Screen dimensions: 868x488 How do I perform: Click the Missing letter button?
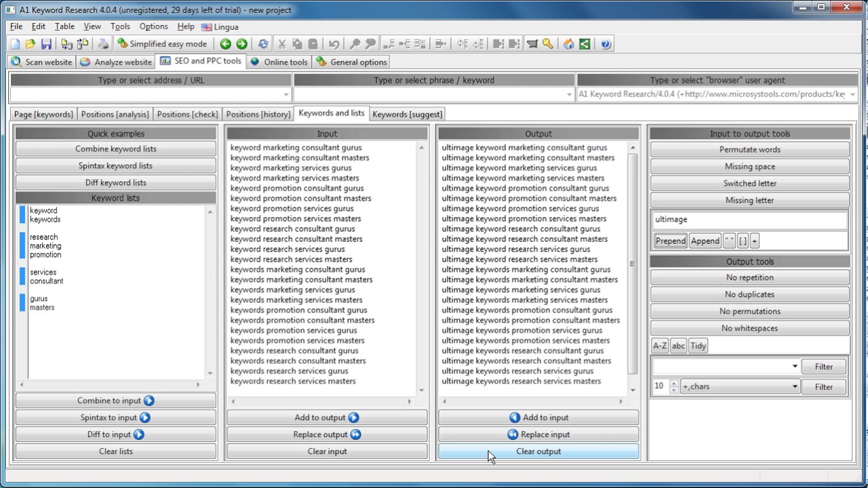click(x=750, y=200)
